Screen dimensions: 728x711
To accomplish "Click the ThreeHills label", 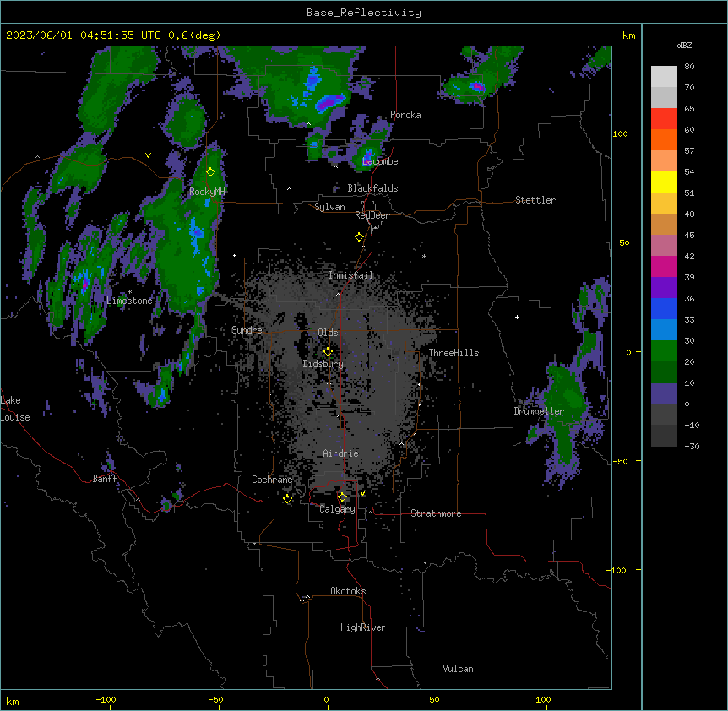I will click(x=454, y=353).
